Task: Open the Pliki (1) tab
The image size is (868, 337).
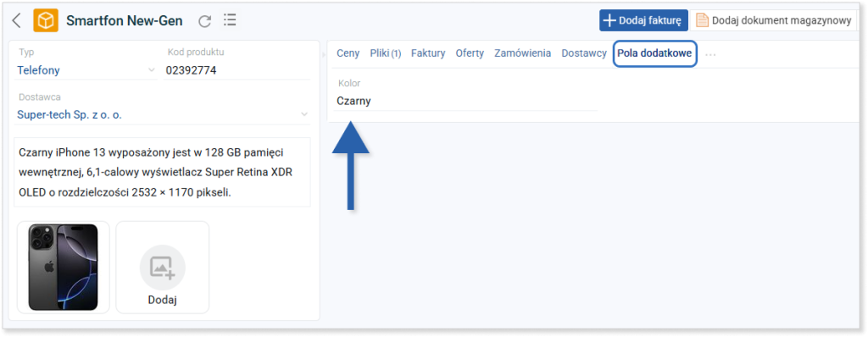Action: pyautogui.click(x=386, y=53)
